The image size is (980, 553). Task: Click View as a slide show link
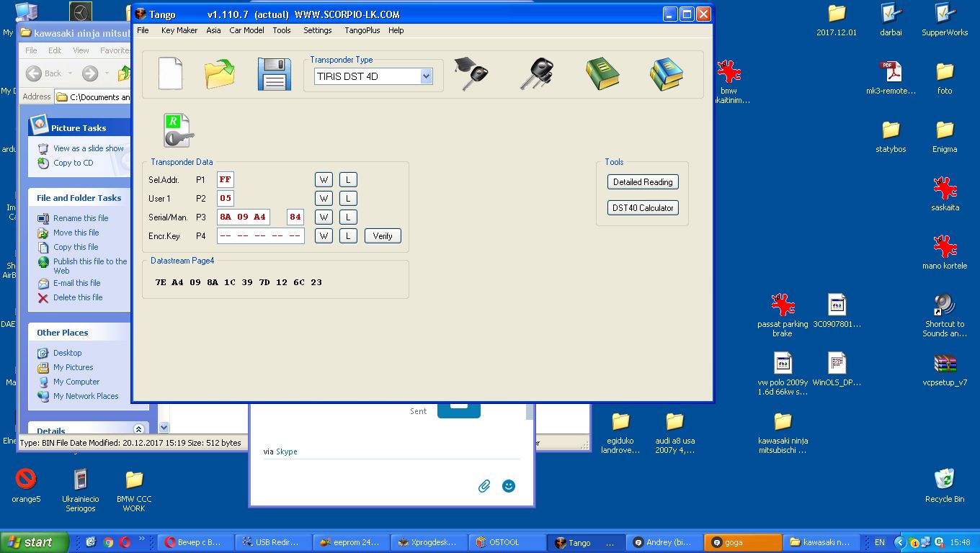[x=89, y=148]
